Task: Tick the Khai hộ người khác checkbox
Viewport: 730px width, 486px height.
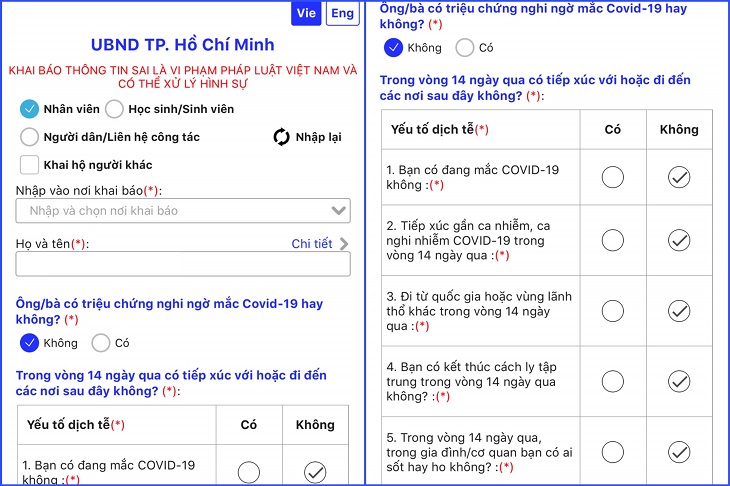Action: point(29,165)
